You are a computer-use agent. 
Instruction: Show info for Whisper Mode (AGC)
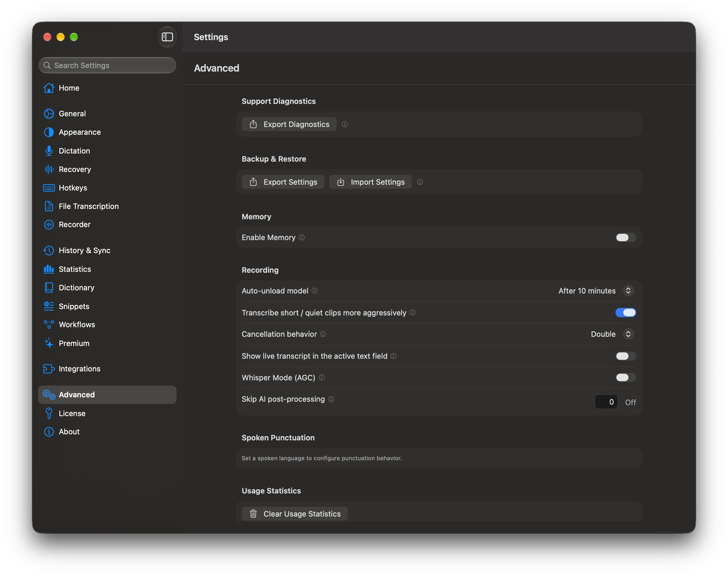(322, 377)
